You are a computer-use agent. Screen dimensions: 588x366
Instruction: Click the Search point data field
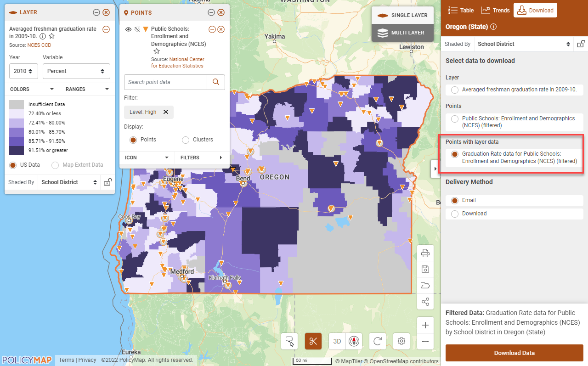(x=165, y=82)
